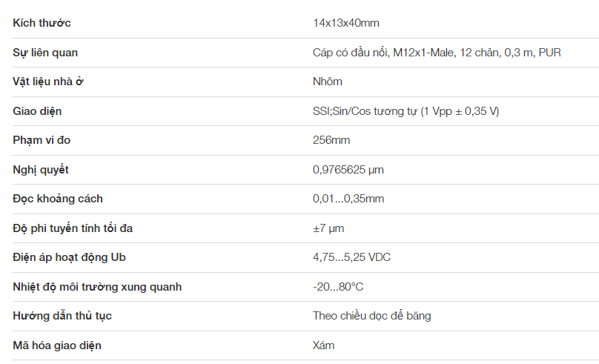Image resolution: width=599 pixels, height=364 pixels.
Task: Select the '-20...80°C' ambient temperature value
Action: 338,287
